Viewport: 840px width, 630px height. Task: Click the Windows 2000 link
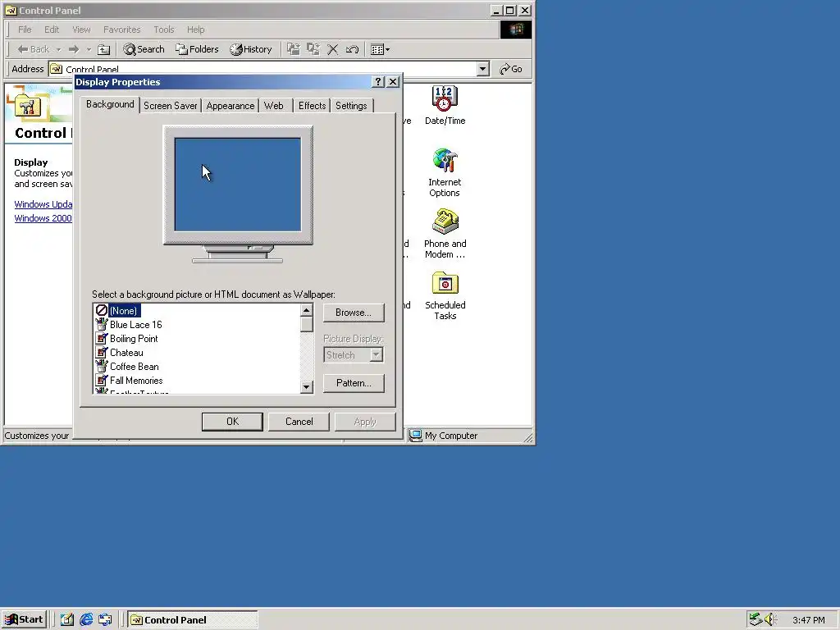pyautogui.click(x=43, y=218)
